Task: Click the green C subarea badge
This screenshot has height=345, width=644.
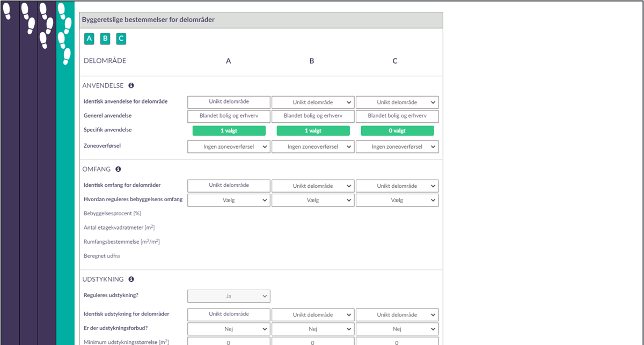Action: [121, 39]
